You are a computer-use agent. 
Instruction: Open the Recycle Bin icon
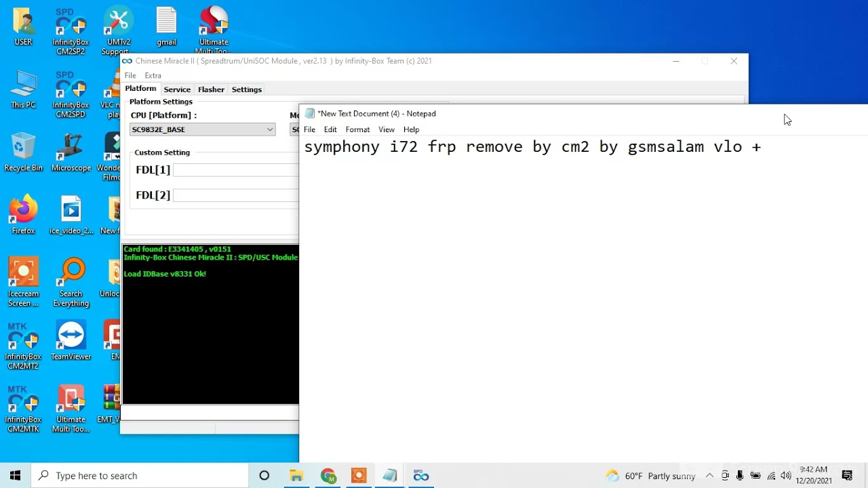(x=23, y=152)
